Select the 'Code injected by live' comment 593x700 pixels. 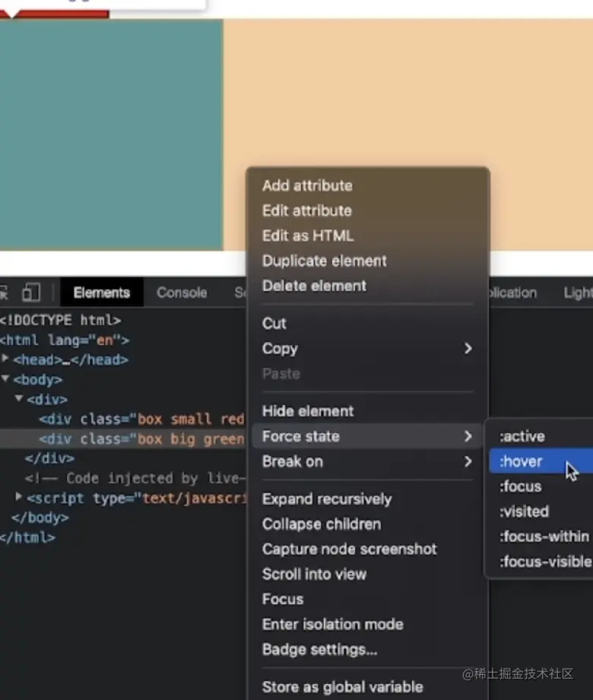pos(135,479)
